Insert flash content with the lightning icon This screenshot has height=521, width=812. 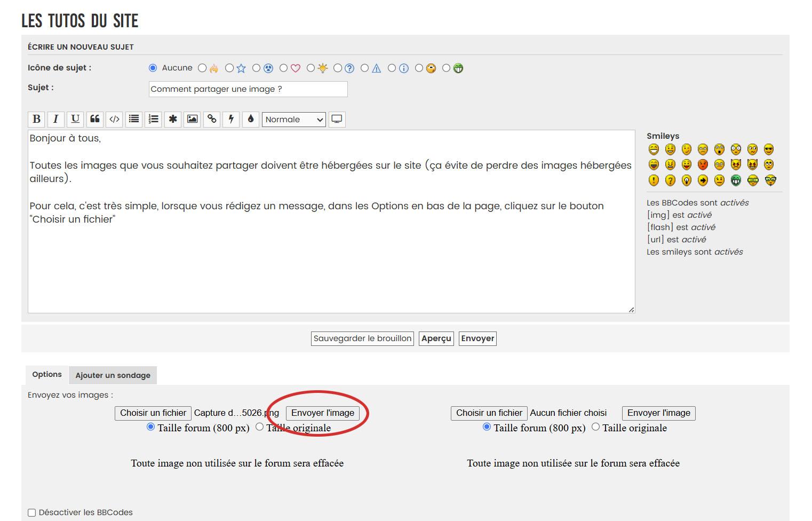pos(231,119)
